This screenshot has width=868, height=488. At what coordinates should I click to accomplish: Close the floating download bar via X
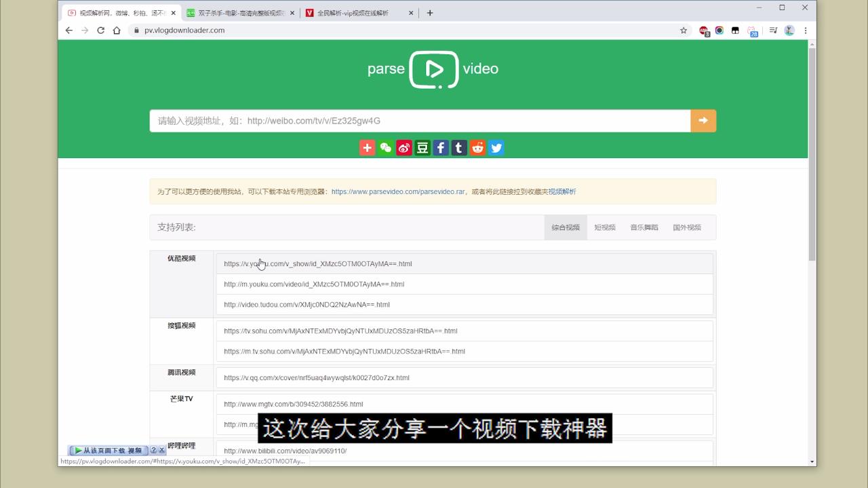pyautogui.click(x=162, y=450)
